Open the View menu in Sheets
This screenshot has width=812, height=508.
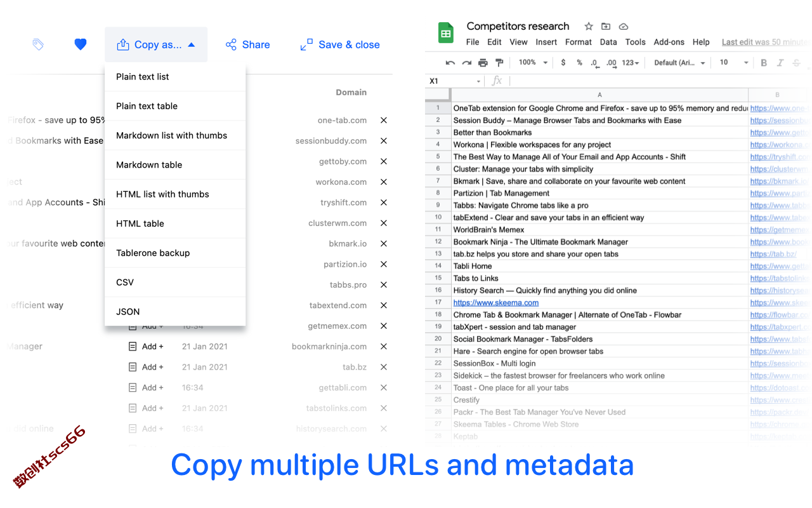tap(518, 42)
